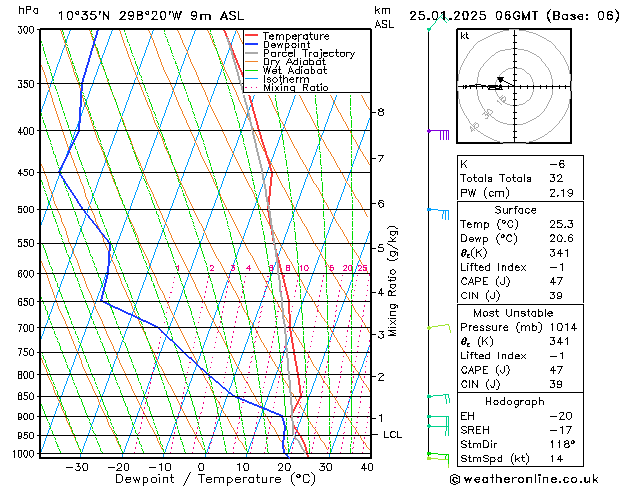Click the mixing ratio 25 label
Image resolution: width=629 pixels, height=486 pixels.
click(362, 268)
